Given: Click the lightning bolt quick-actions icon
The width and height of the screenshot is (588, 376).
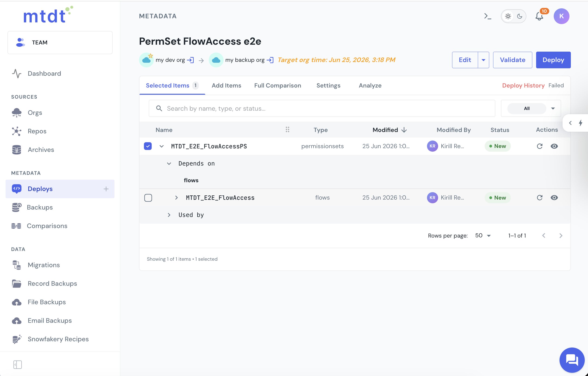Looking at the screenshot, I should [581, 123].
